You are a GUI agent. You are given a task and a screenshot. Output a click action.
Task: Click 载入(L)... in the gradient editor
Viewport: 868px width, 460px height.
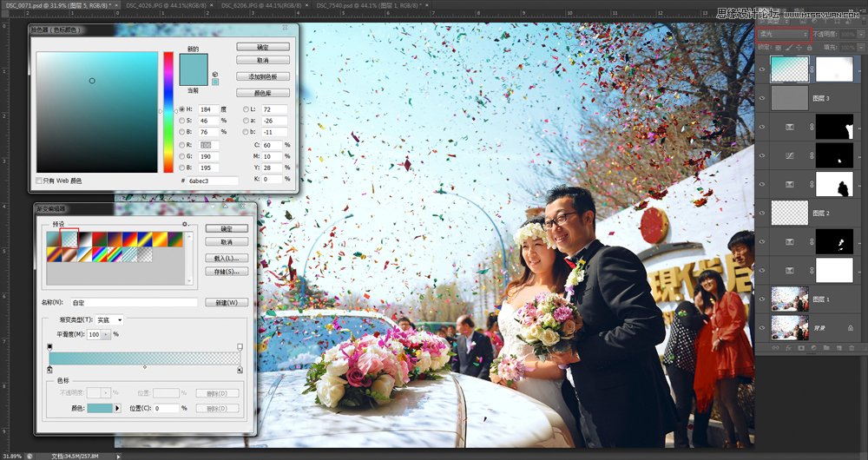coord(227,258)
